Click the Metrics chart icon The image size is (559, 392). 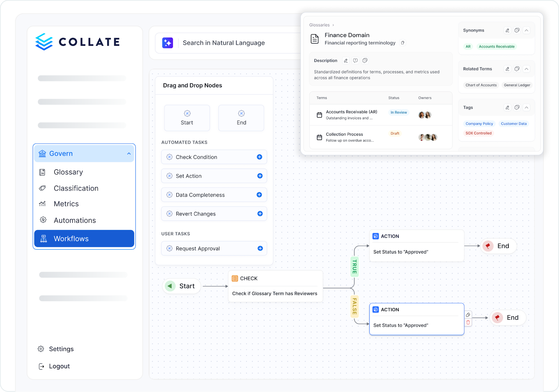click(x=42, y=204)
